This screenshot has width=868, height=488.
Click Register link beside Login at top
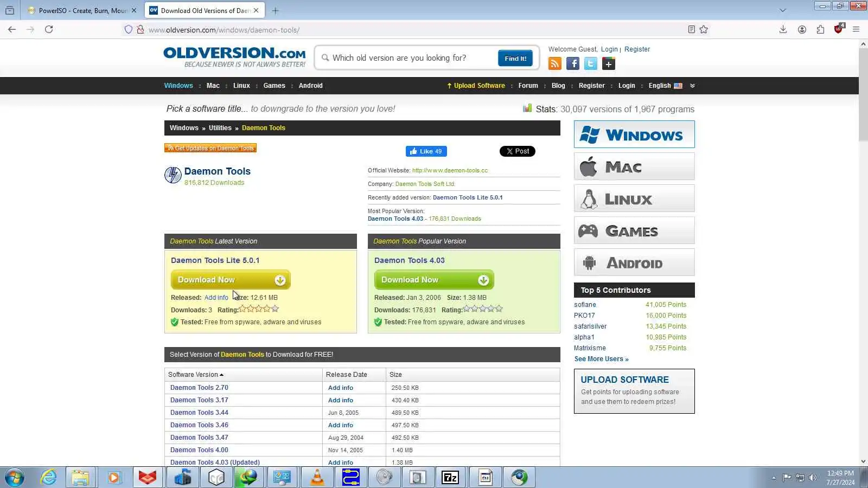coord(637,49)
